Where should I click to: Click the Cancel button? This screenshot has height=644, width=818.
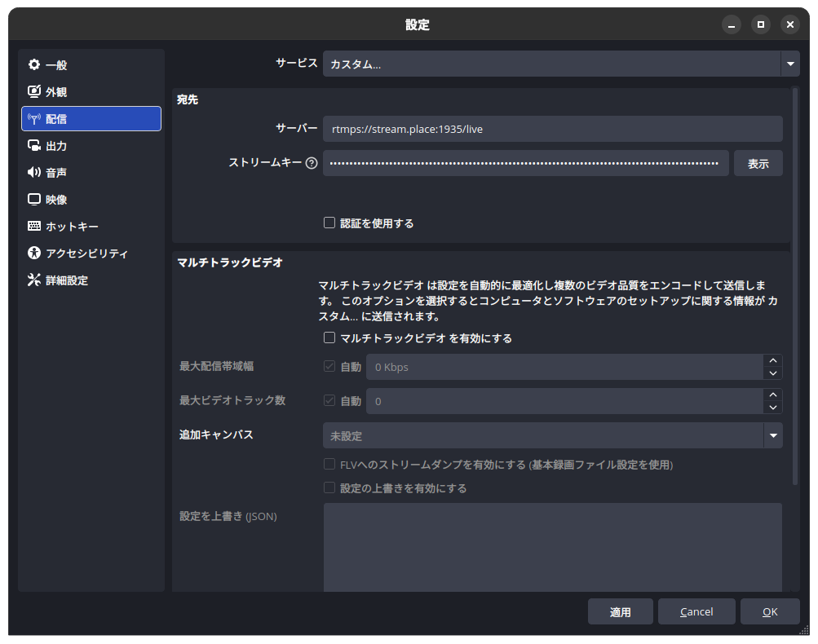tap(696, 611)
